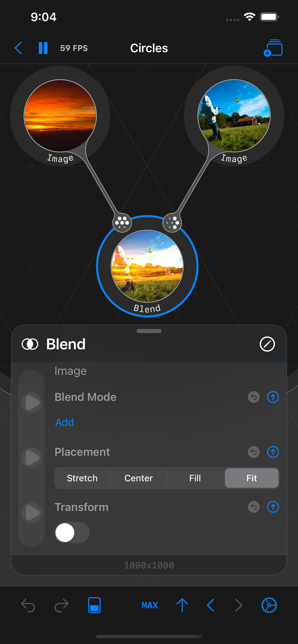This screenshot has width=298, height=644.
Task: Select the sunset Image node thumbnail
Action: click(x=60, y=115)
